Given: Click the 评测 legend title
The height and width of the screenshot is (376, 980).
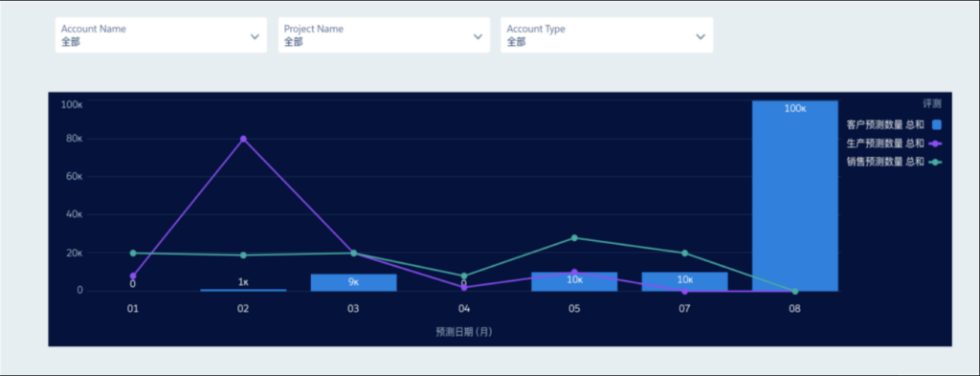Looking at the screenshot, I should click(932, 103).
